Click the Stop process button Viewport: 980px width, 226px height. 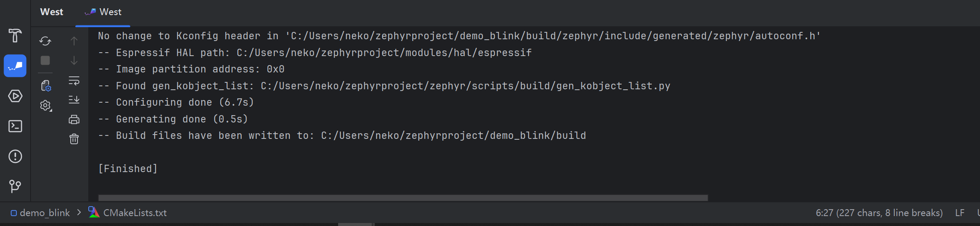click(45, 60)
